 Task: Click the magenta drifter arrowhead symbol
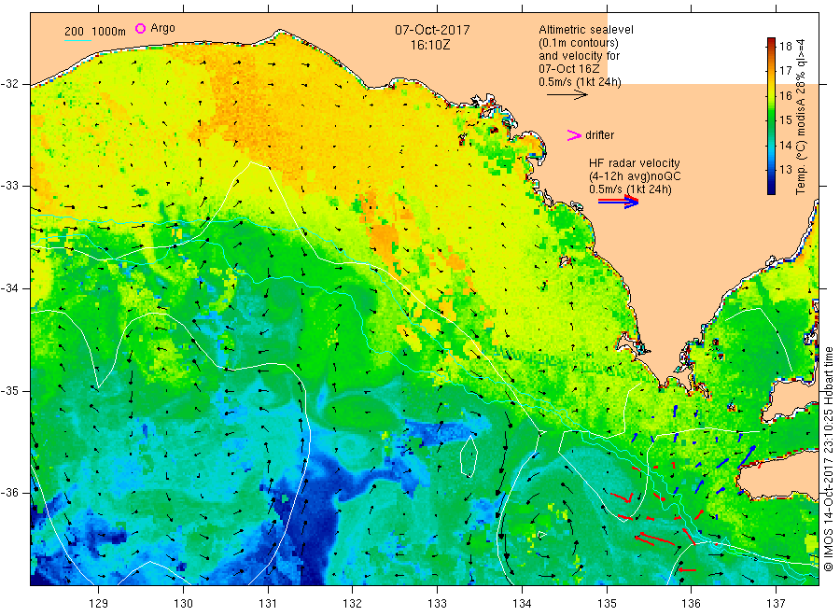pos(574,135)
